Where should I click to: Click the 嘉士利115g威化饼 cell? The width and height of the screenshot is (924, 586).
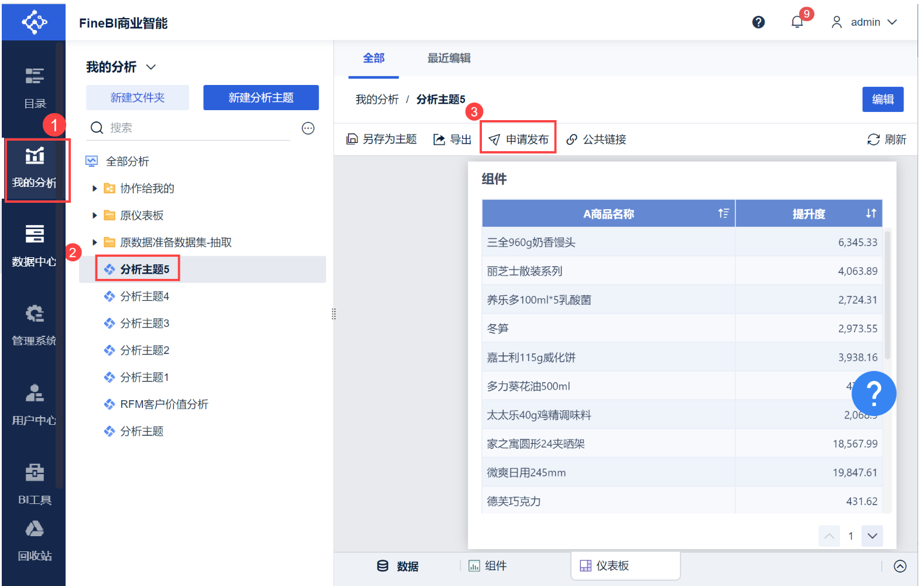608,357
